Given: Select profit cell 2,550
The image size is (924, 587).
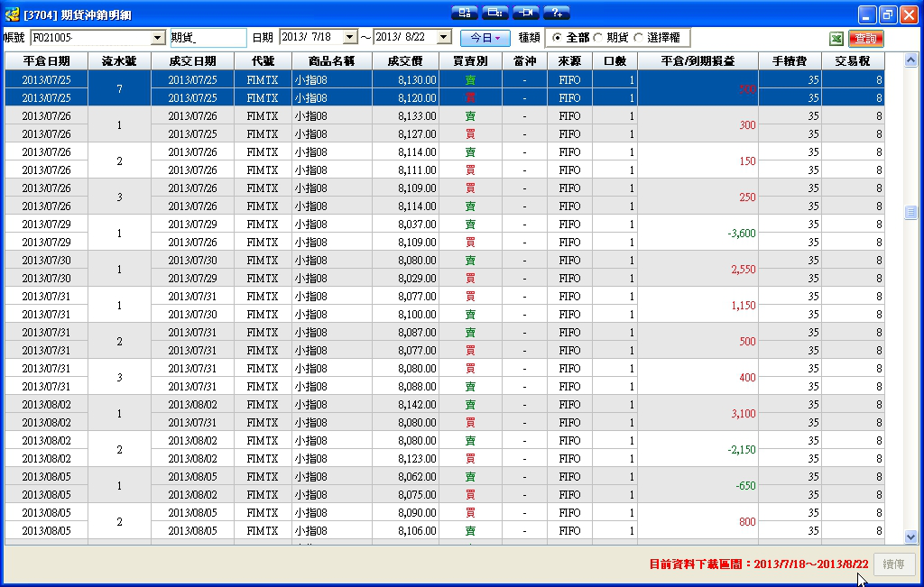Looking at the screenshot, I should pos(698,269).
